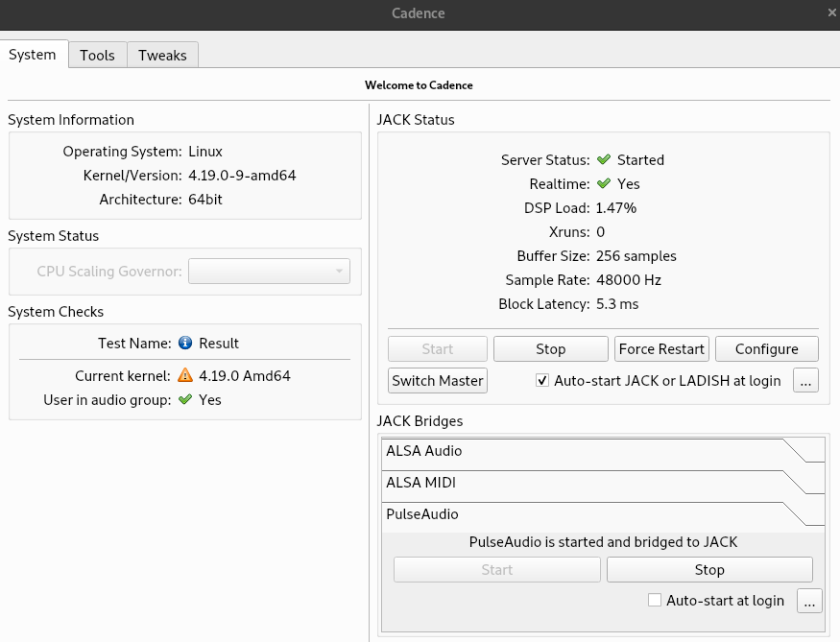Open the CPU Scaling Governor dropdown
The width and height of the screenshot is (840, 642).
click(270, 272)
